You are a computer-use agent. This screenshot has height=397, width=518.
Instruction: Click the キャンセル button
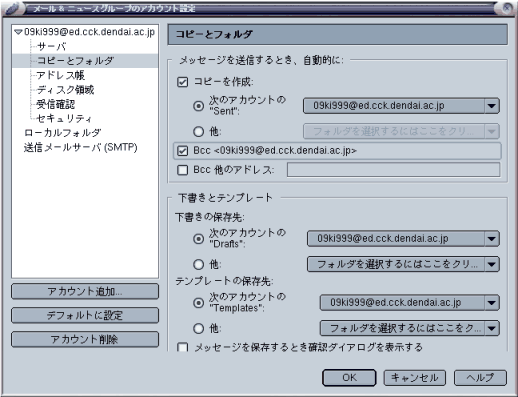[x=414, y=378]
